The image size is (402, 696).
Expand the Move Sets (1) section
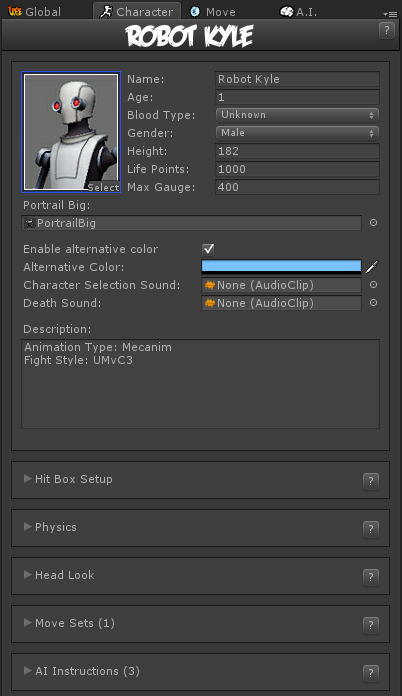coord(69,623)
